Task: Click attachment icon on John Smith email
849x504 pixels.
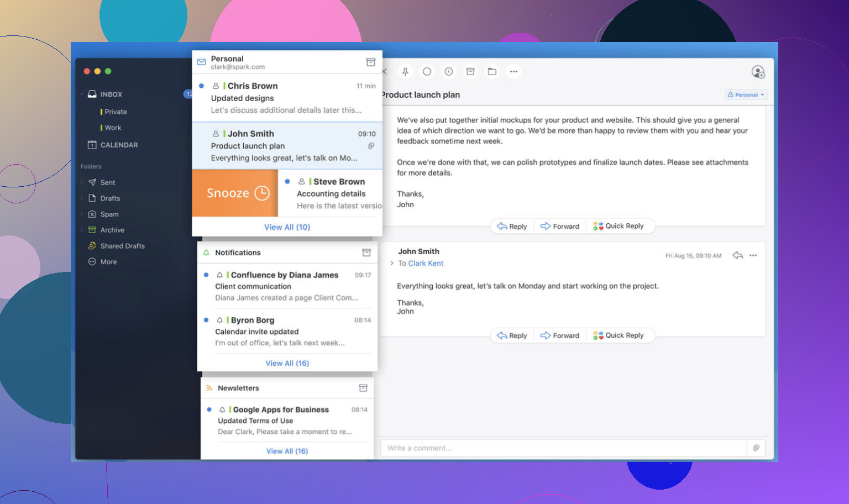Action: click(x=371, y=146)
